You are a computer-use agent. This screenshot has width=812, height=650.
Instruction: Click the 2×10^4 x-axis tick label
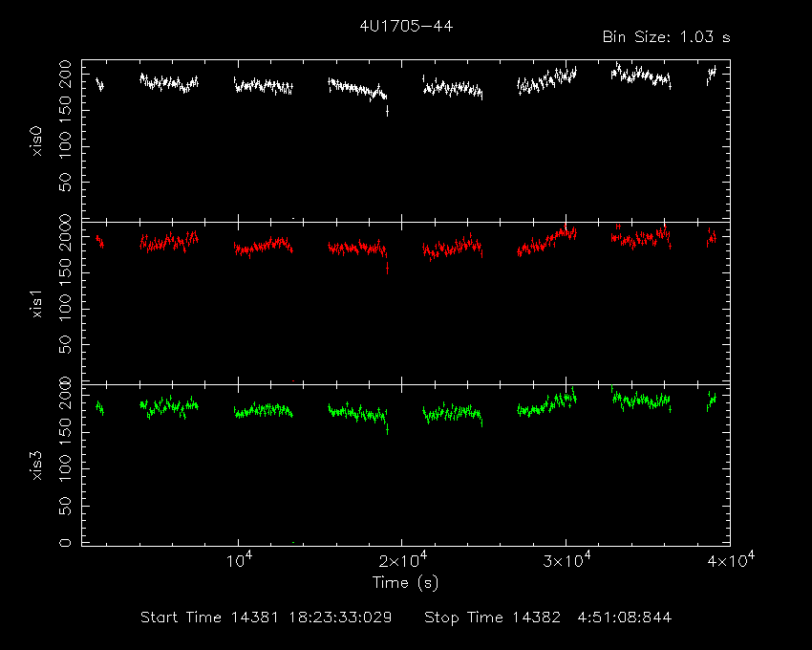pyautogui.click(x=403, y=560)
